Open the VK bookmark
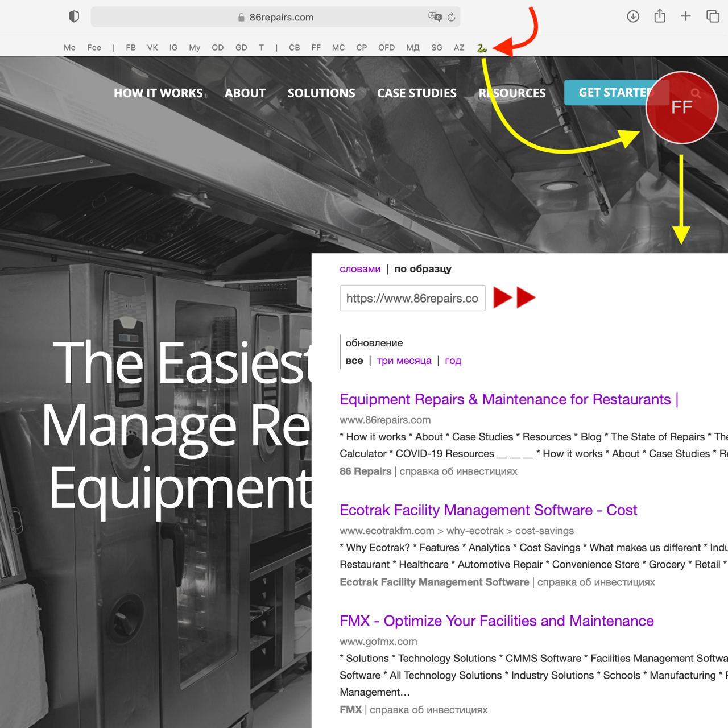This screenshot has height=728, width=728. point(152,48)
